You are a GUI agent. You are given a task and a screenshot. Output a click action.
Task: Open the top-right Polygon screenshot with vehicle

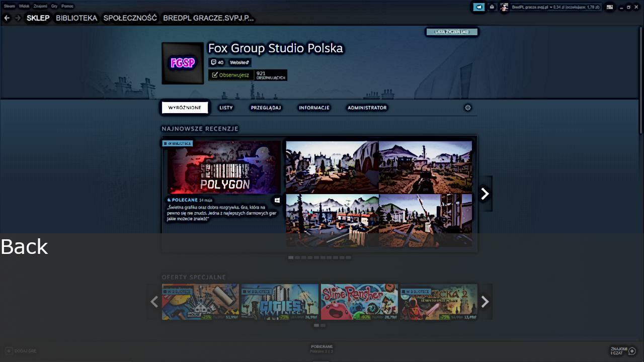point(426,167)
